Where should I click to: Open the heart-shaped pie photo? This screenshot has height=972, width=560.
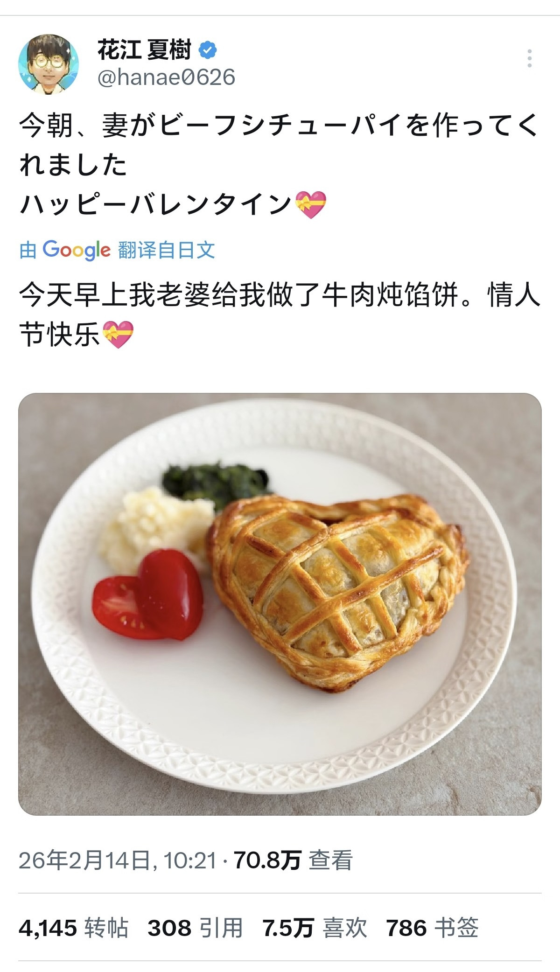click(x=280, y=604)
